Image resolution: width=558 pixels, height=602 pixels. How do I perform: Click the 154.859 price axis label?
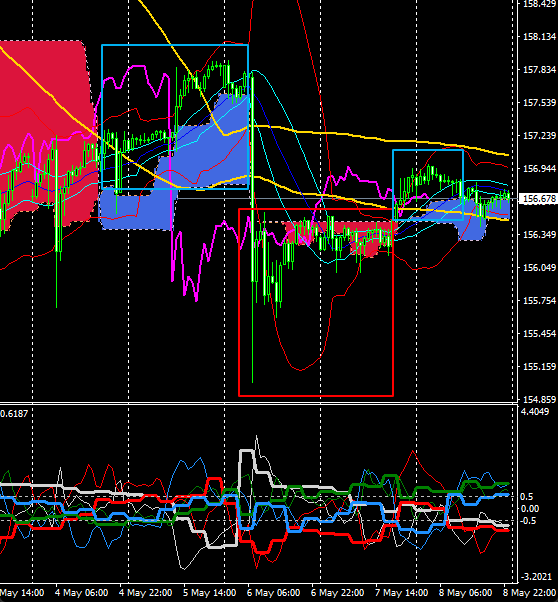[x=539, y=400]
